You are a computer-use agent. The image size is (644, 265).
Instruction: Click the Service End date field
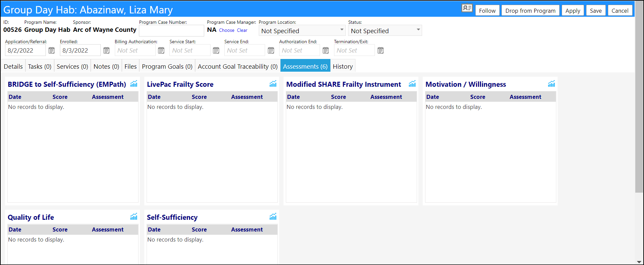(x=245, y=50)
